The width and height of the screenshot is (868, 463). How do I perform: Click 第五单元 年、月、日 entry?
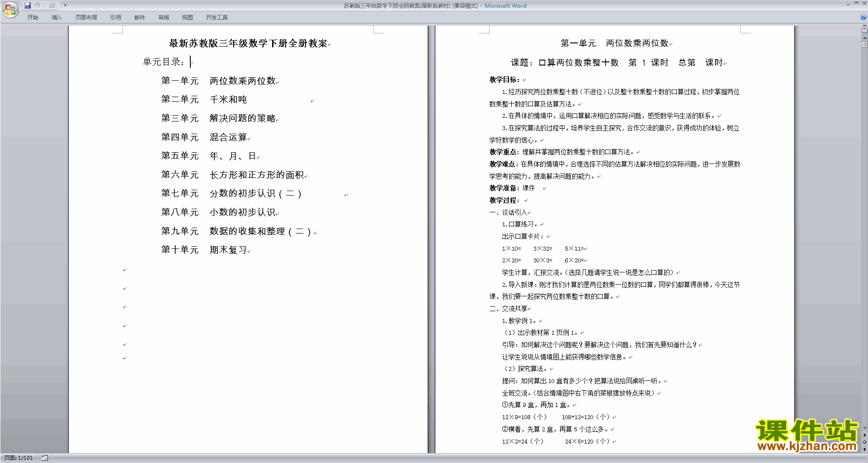pos(209,156)
